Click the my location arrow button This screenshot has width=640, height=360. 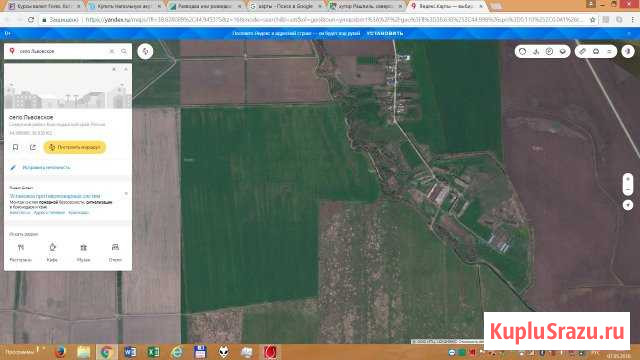[628, 204]
